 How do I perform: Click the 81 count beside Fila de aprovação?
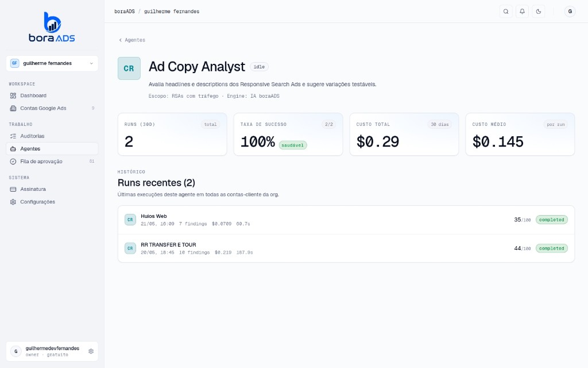(x=92, y=162)
